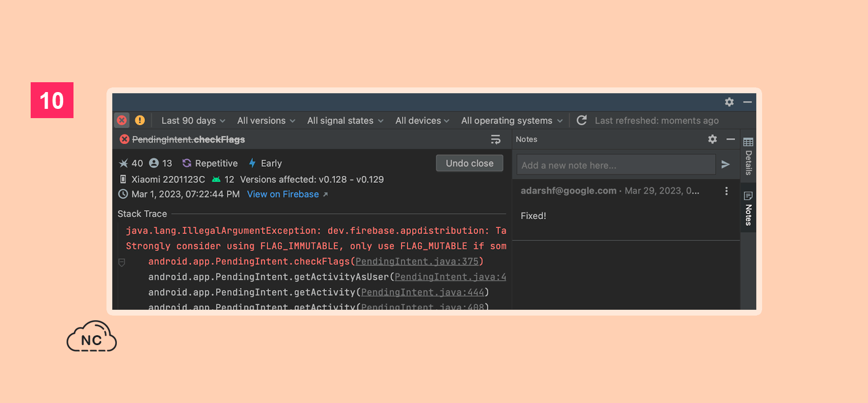Refresh the issues list
Viewport: 868px width, 403px height.
tap(582, 120)
